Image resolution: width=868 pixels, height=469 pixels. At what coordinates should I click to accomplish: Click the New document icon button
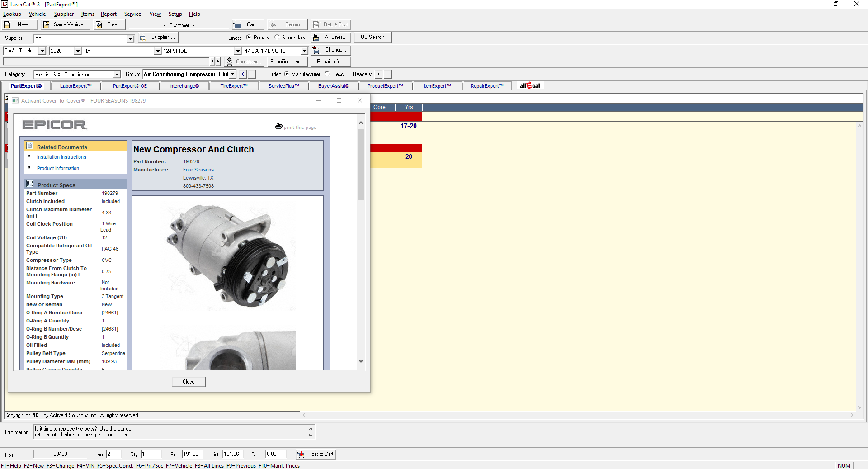click(x=7, y=25)
